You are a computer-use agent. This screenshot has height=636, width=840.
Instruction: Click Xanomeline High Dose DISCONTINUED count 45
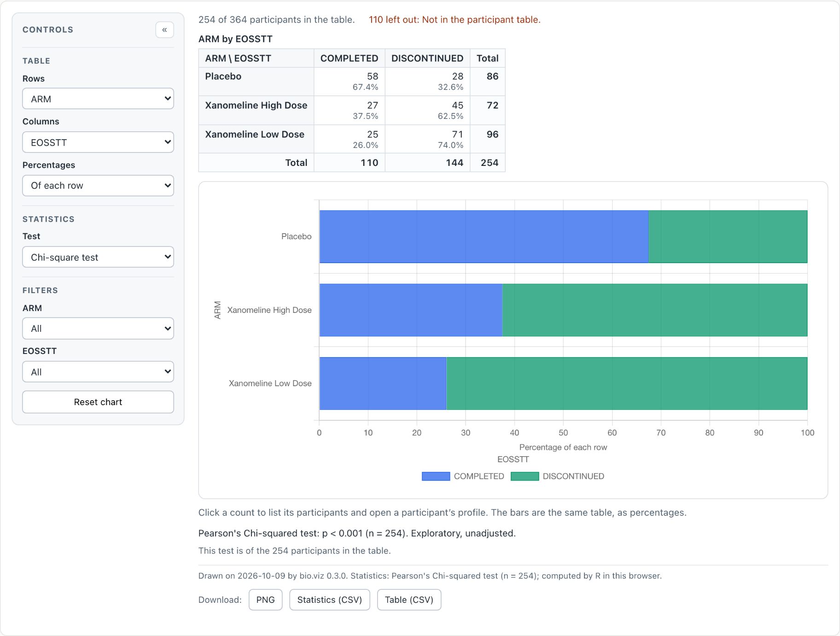click(x=457, y=106)
